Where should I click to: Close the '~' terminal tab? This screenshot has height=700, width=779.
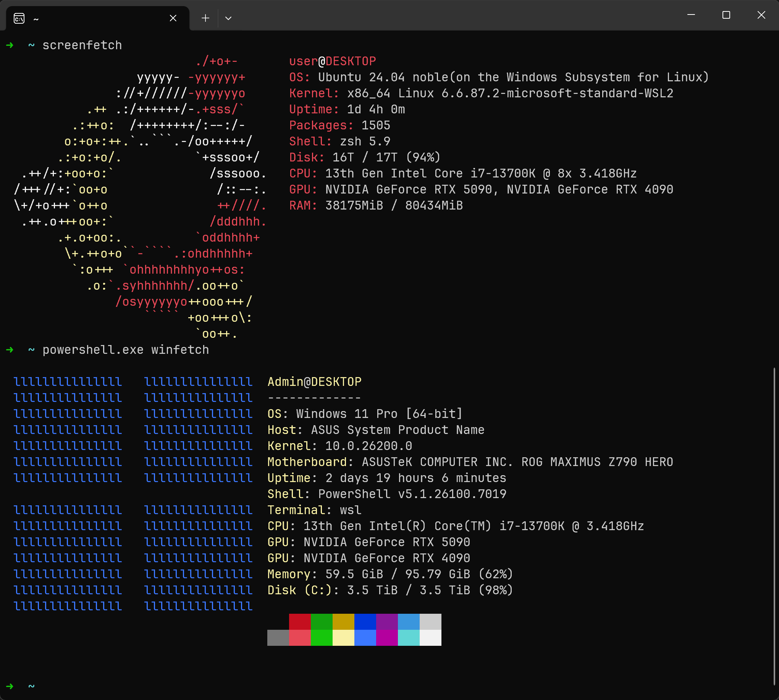coord(173,18)
